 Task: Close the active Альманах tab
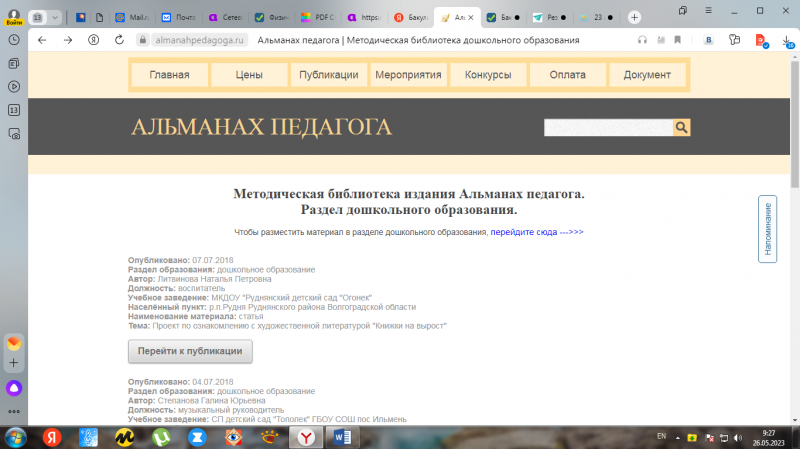470,17
